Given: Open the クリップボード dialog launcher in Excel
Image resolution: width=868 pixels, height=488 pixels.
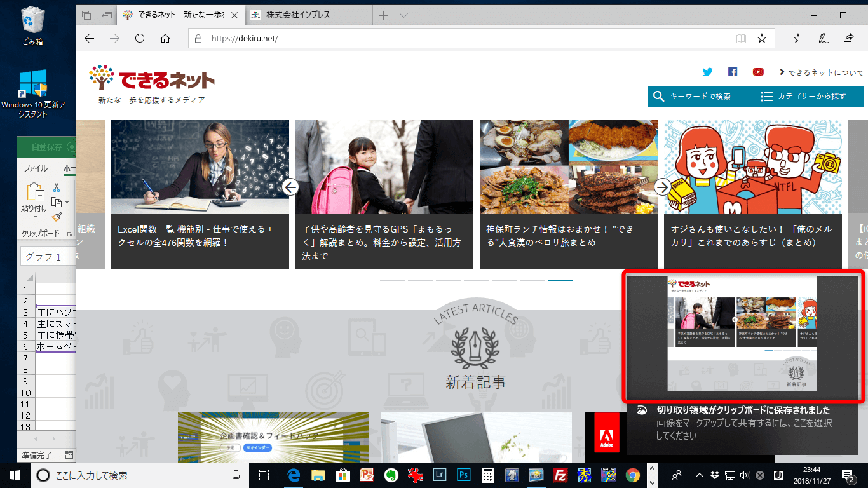Looking at the screenshot, I should click(69, 234).
